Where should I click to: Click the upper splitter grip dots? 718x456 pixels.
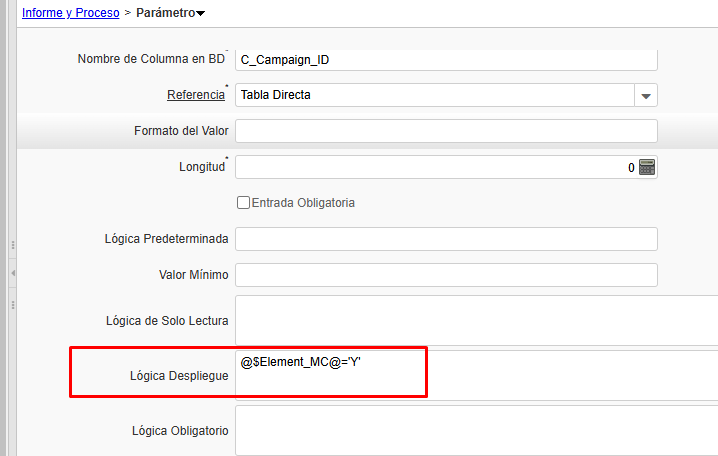tap(13, 243)
